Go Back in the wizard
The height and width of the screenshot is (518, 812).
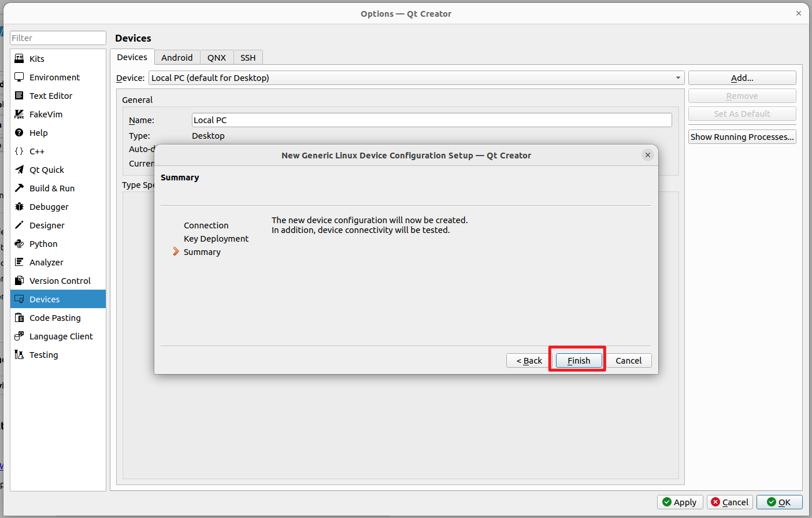(x=529, y=360)
